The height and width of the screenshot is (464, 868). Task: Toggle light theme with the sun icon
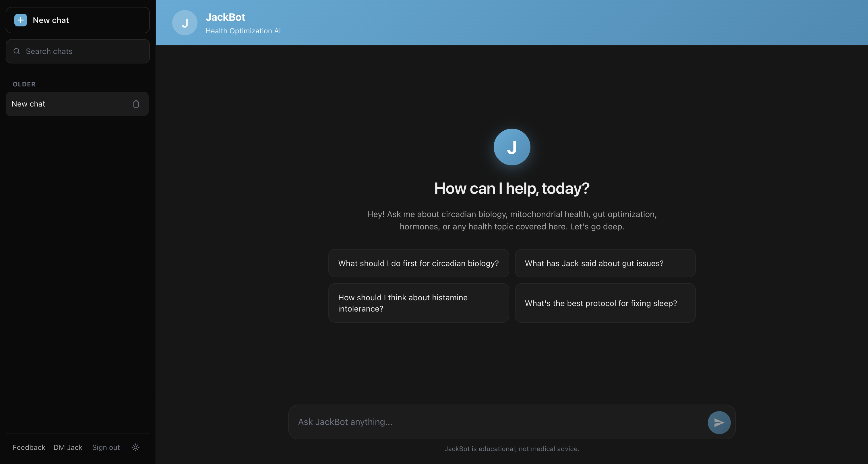[x=135, y=447]
